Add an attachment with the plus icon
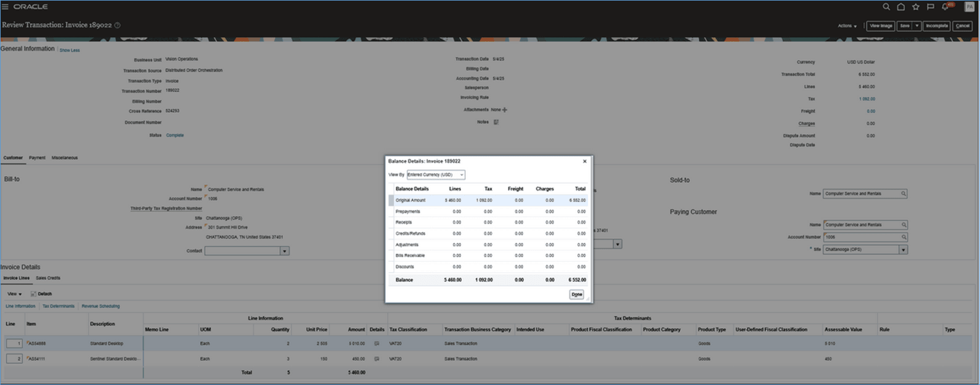This screenshot has height=385, width=980. pyautogui.click(x=505, y=110)
